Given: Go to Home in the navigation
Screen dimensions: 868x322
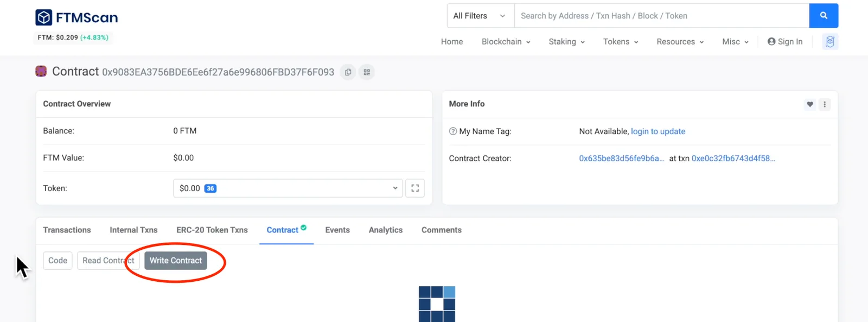Looking at the screenshot, I should point(452,42).
